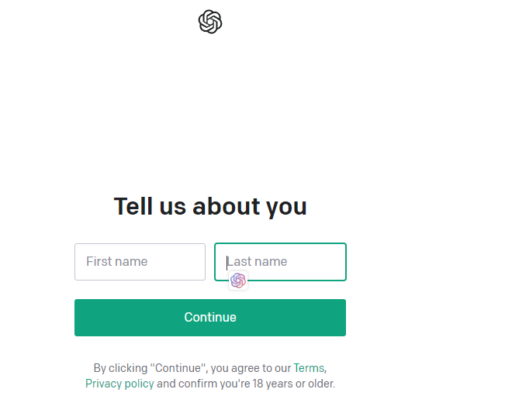This screenshot has height=420, width=512.
Task: Click the OpenAI logo at top
Action: point(210,22)
